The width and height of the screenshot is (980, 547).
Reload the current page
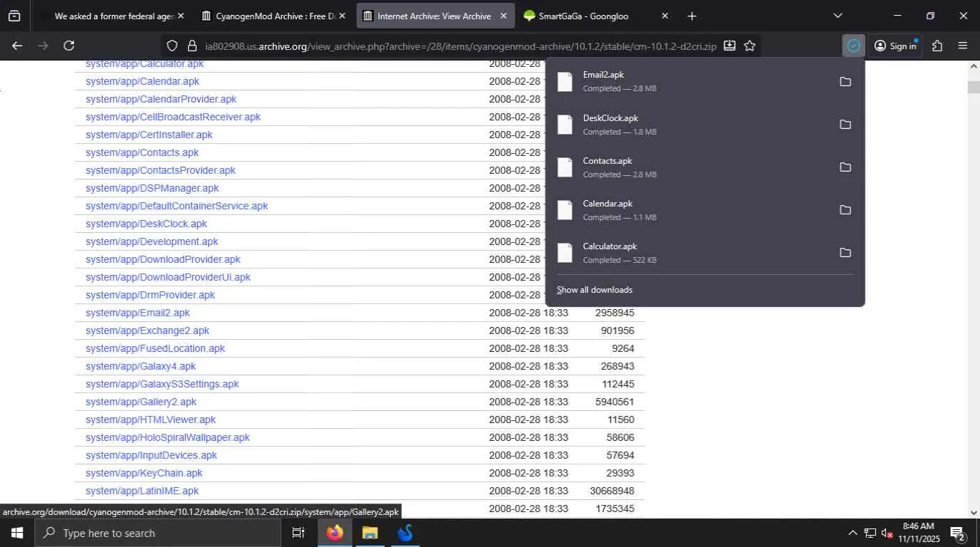(x=69, y=46)
